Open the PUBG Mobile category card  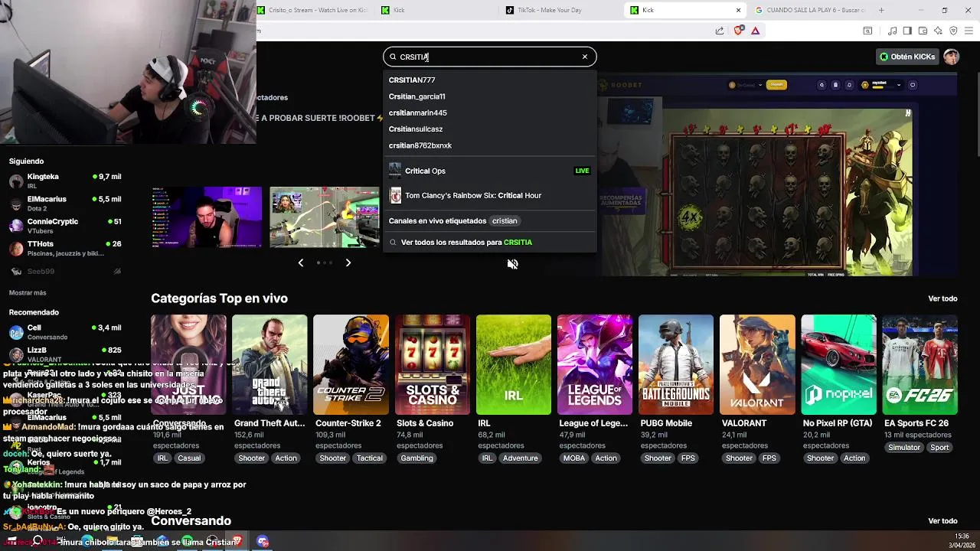(x=676, y=365)
